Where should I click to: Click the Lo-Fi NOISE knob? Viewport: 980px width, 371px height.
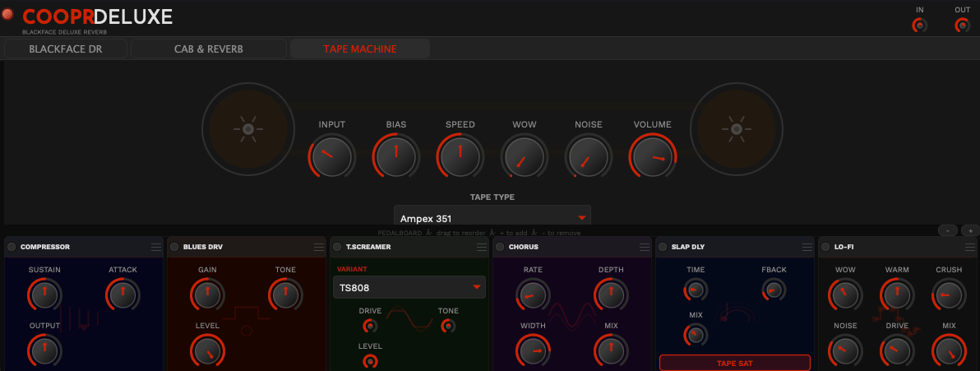click(845, 350)
